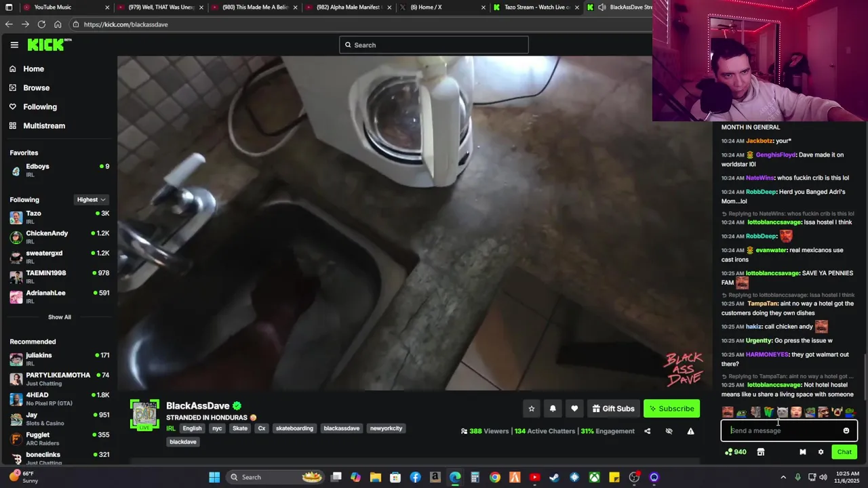
Task: Click the Kick logo
Action: tap(49, 45)
